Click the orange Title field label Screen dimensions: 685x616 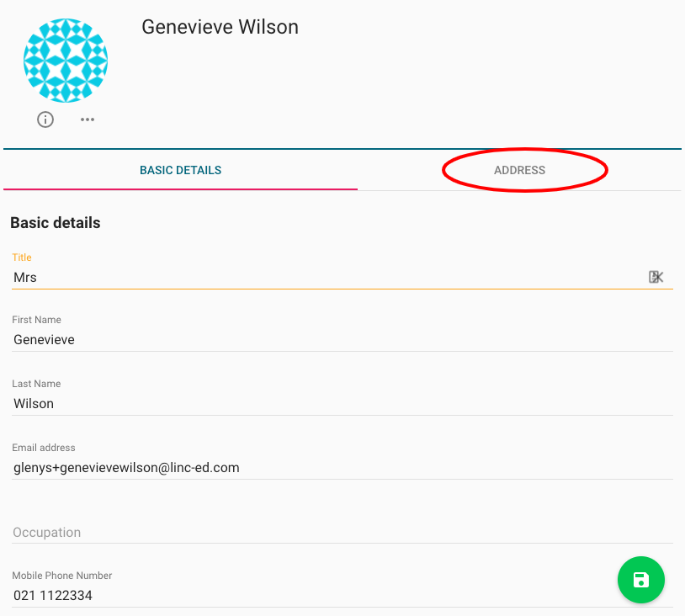click(22, 258)
